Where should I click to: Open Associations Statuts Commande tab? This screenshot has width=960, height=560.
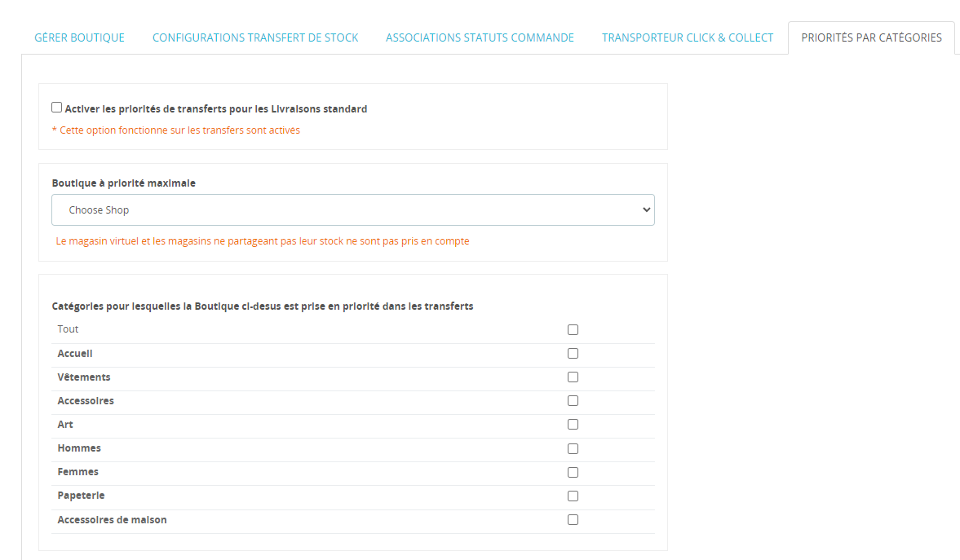480,38
